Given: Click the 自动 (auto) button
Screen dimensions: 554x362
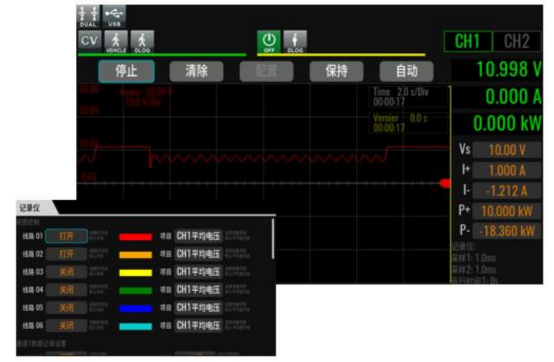Looking at the screenshot, I should pos(406,71).
